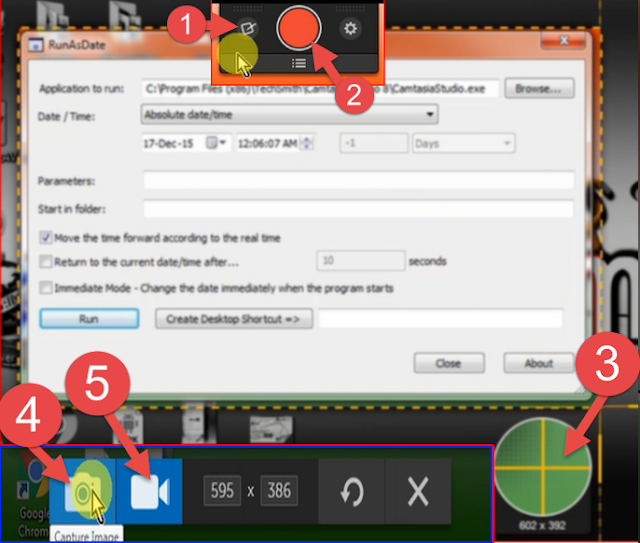The height and width of the screenshot is (543, 640).
Task: Click the Parameters input field
Action: tap(359, 180)
